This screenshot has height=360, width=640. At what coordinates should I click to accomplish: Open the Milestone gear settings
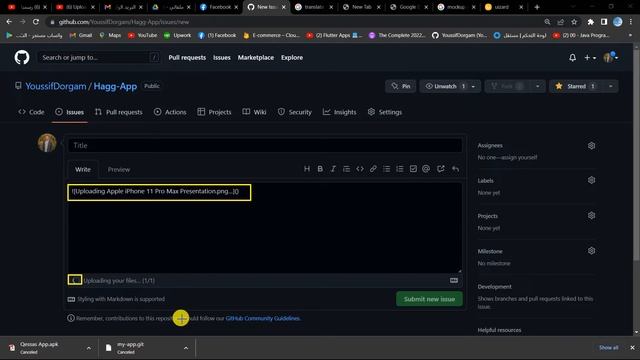click(x=591, y=251)
